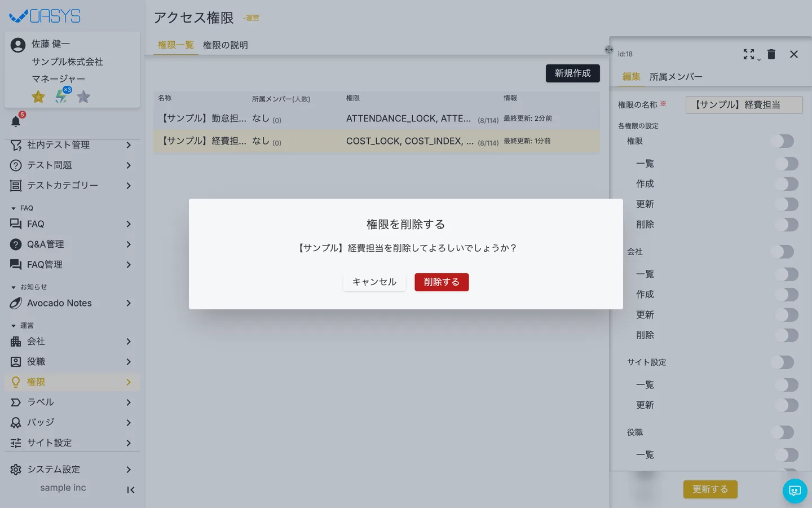Expand the 役職 sidebar chevron
Viewport: 812px width, 508px height.
tap(129, 362)
